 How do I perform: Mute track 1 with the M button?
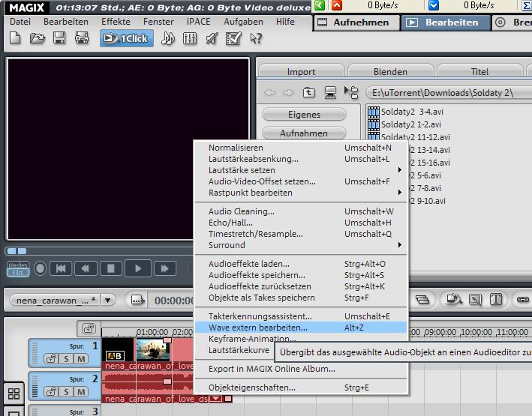pyautogui.click(x=80, y=360)
